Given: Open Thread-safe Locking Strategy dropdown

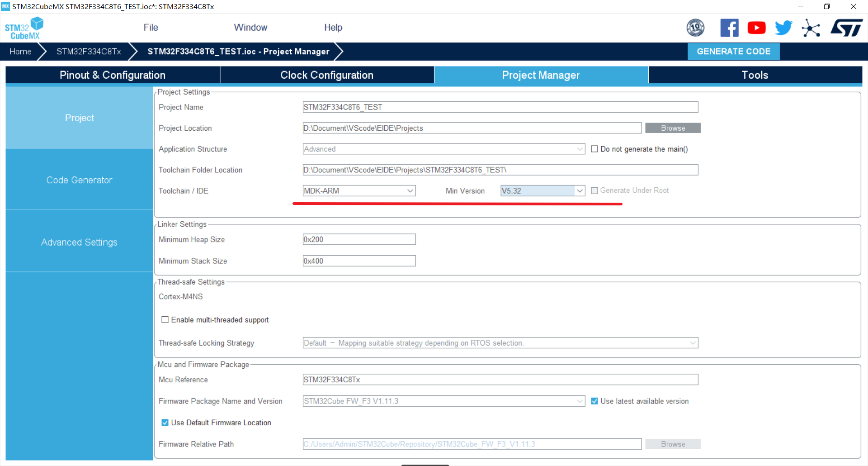Looking at the screenshot, I should click(500, 342).
